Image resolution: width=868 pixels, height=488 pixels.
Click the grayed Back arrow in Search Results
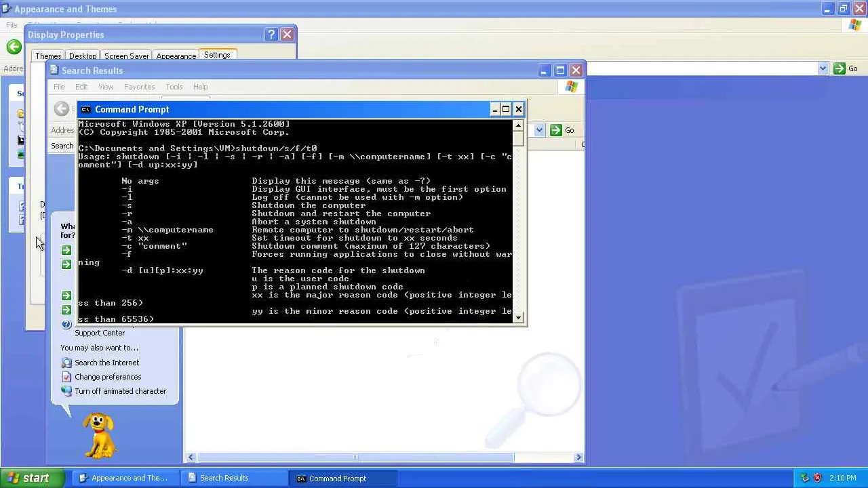61,108
